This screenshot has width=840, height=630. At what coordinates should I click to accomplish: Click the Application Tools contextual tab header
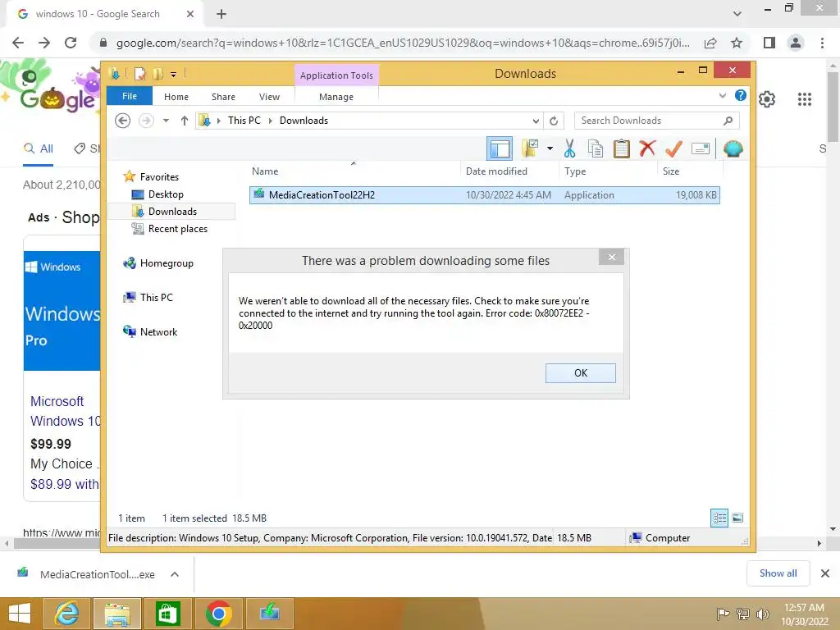pos(336,75)
